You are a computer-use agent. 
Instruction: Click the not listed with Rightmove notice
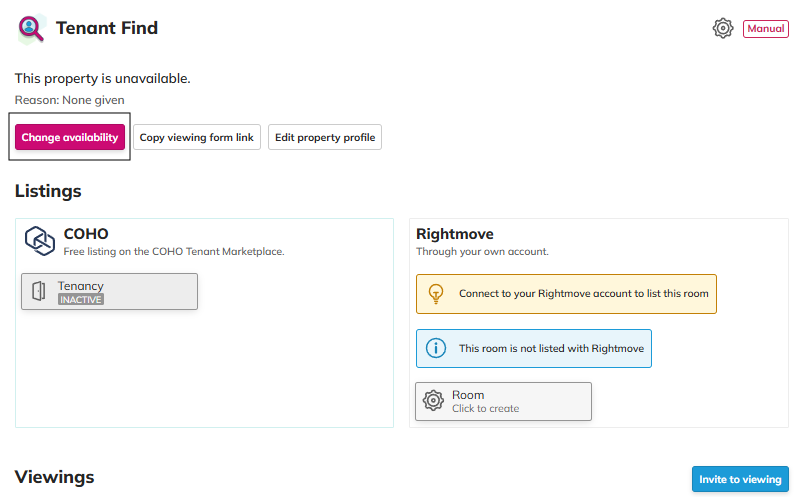534,348
